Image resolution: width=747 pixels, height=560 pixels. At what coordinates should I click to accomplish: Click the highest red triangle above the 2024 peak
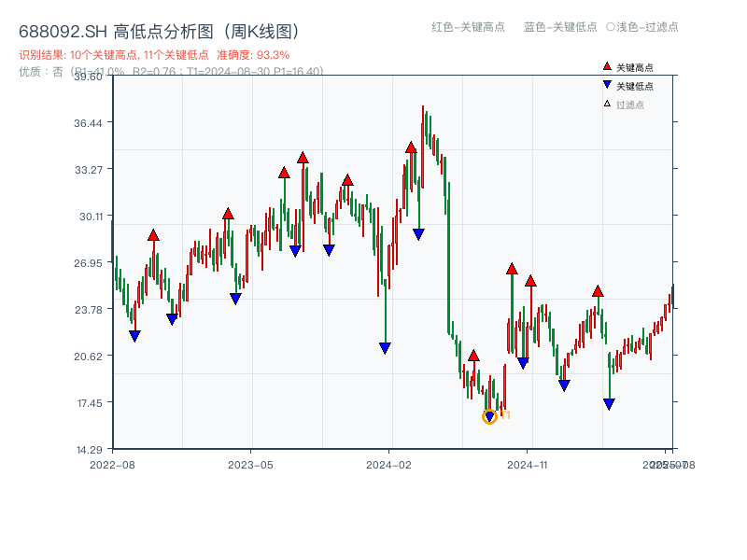click(x=411, y=146)
